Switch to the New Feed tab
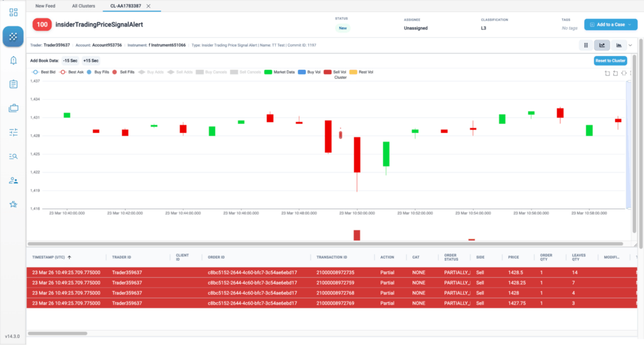This screenshot has width=644, height=345. tap(45, 6)
